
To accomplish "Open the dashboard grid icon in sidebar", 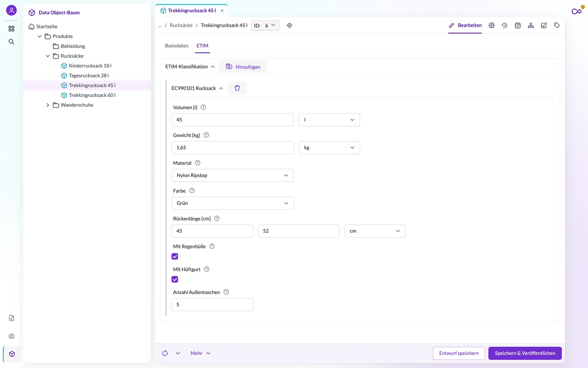I will 11,29.
